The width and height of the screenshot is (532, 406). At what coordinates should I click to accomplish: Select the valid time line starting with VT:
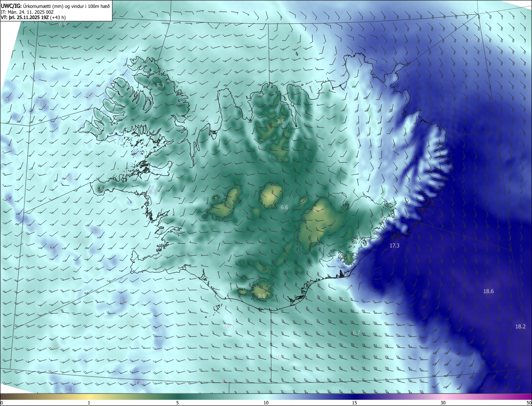(x=33, y=17)
